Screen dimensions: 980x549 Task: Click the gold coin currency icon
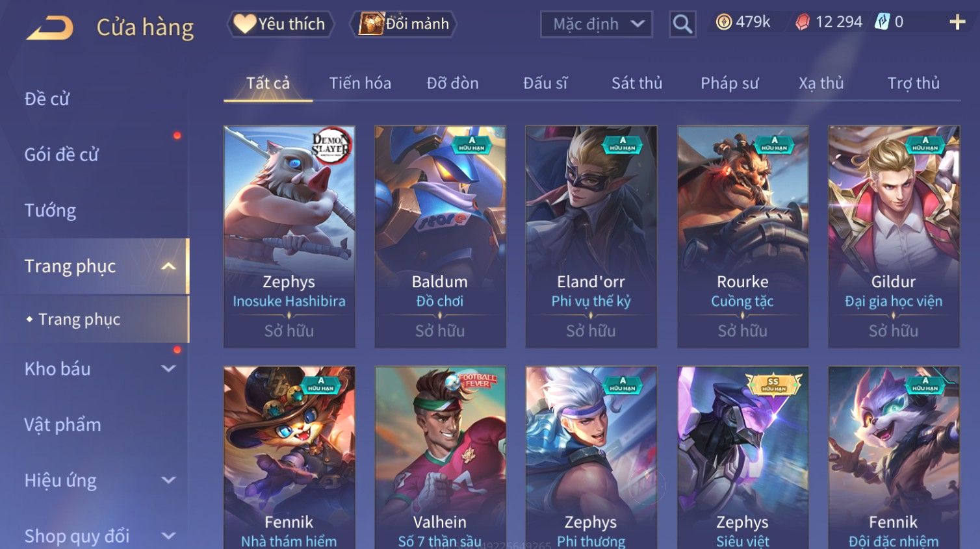(723, 22)
